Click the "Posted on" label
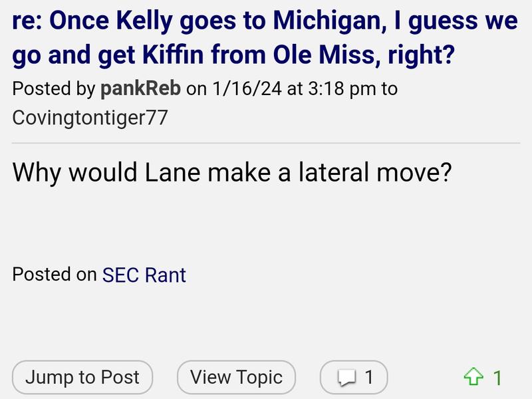 (55, 274)
